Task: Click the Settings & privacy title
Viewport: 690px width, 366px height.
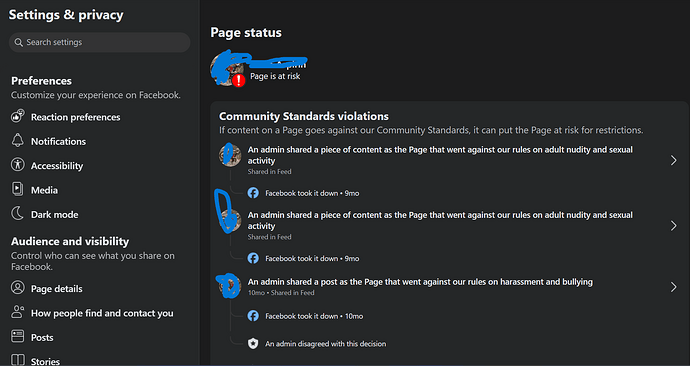Action: click(66, 15)
